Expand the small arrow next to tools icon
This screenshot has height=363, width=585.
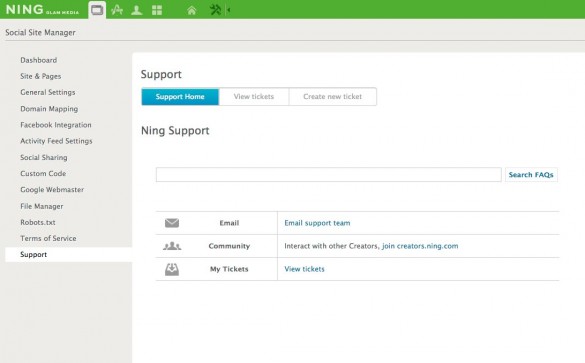coord(228,10)
